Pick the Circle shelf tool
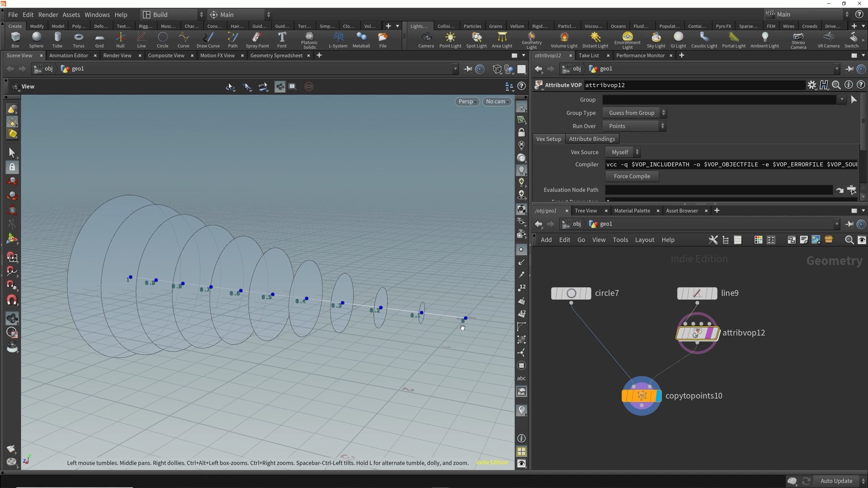Viewport: 868px width, 488px height. tap(162, 40)
